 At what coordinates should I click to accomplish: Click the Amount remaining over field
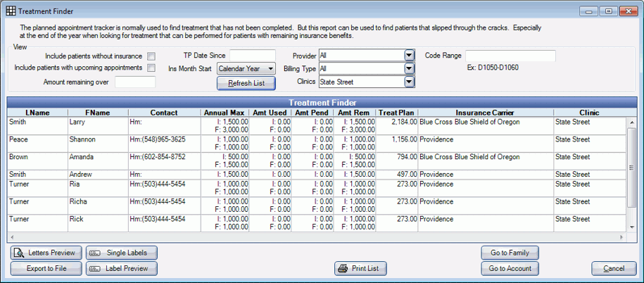(135, 82)
